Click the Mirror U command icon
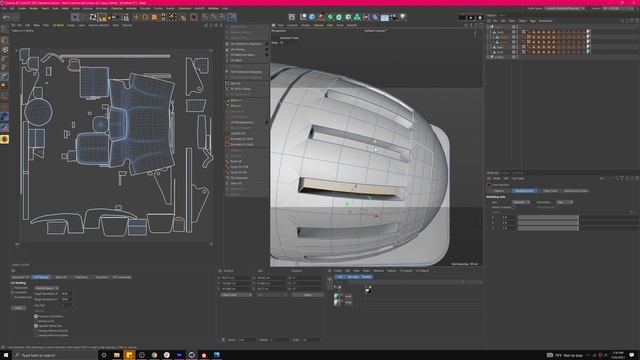The image size is (640, 360). [227, 100]
